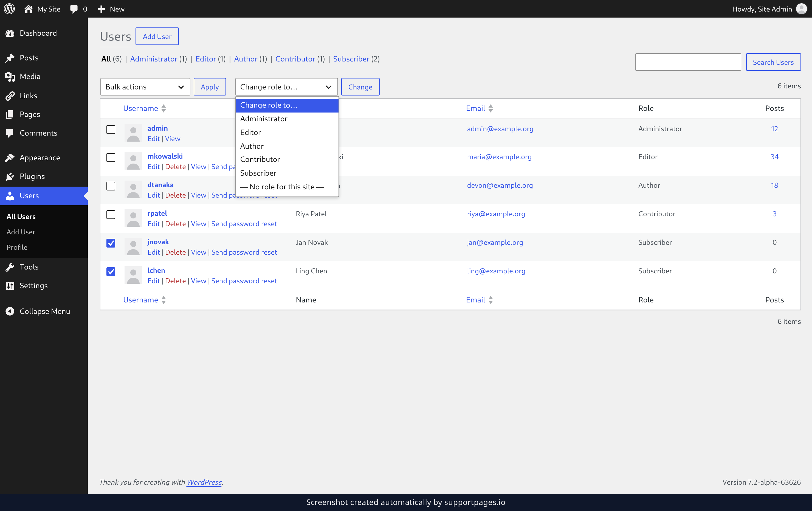This screenshot has width=812, height=511.
Task: Choose Editor from the role dropdown list
Action: point(287,133)
